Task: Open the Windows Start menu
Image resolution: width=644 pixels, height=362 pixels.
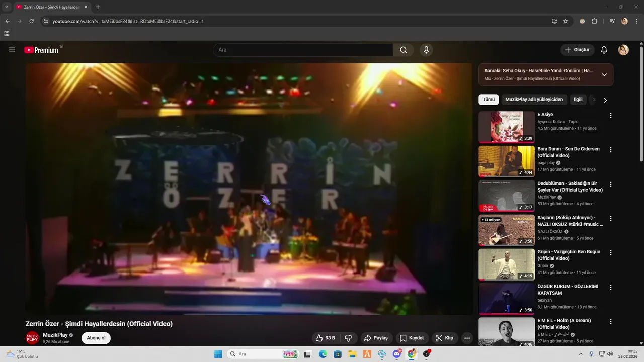Action: pyautogui.click(x=218, y=354)
